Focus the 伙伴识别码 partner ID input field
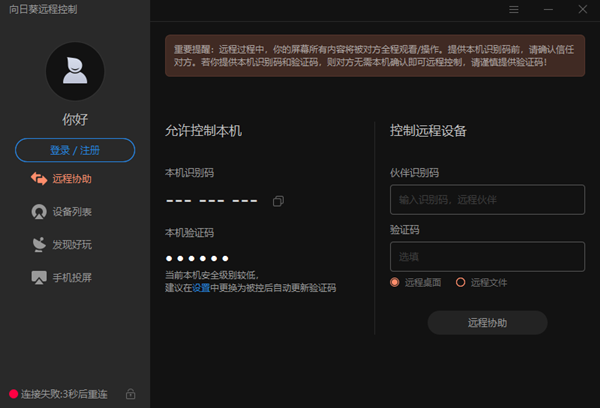Image resolution: width=600 pixels, height=408 pixels. pyautogui.click(x=487, y=200)
